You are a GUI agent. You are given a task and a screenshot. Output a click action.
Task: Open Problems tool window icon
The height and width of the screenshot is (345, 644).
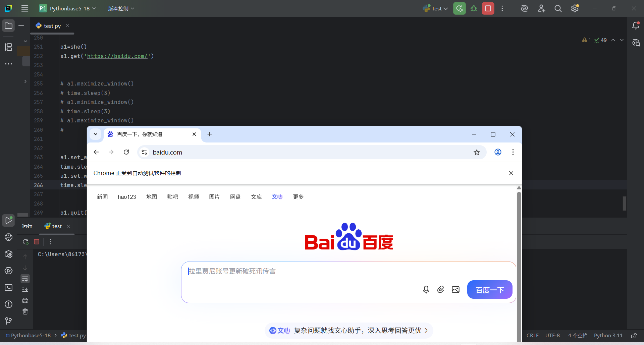tap(9, 304)
